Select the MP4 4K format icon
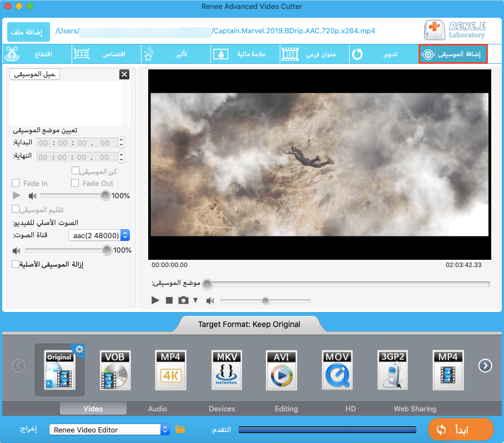The image size is (504, 443). coord(170,370)
